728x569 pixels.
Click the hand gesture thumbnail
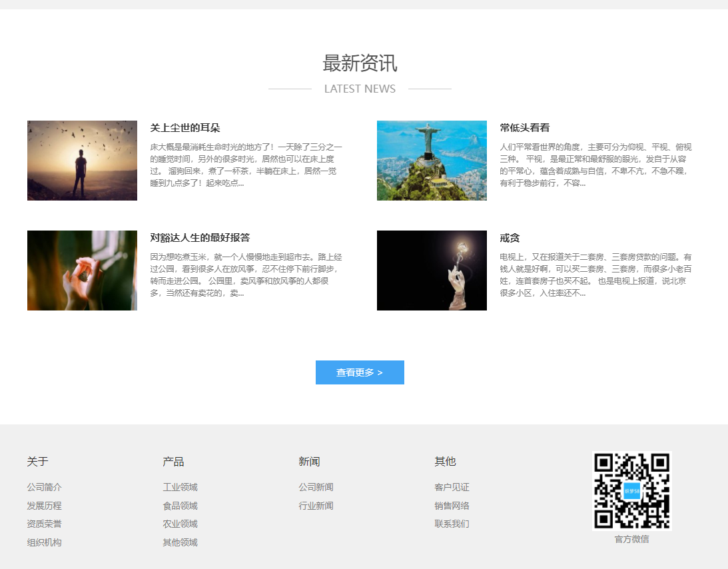click(x=82, y=271)
